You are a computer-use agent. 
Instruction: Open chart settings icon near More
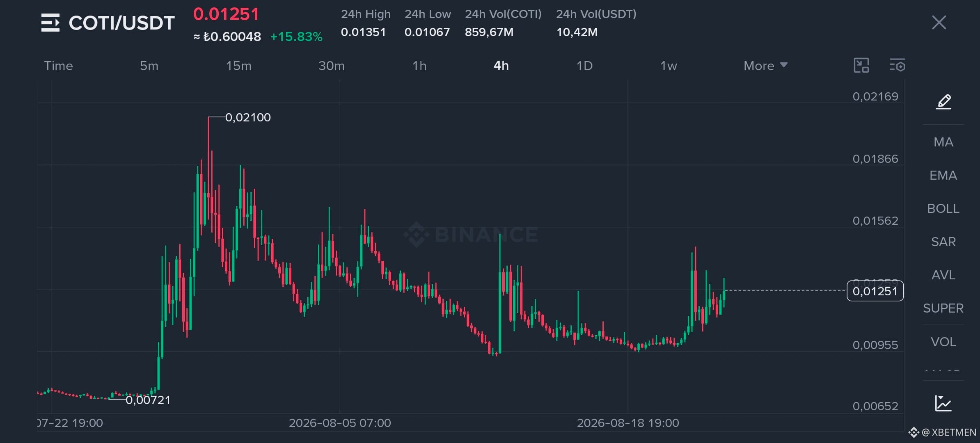point(897,66)
